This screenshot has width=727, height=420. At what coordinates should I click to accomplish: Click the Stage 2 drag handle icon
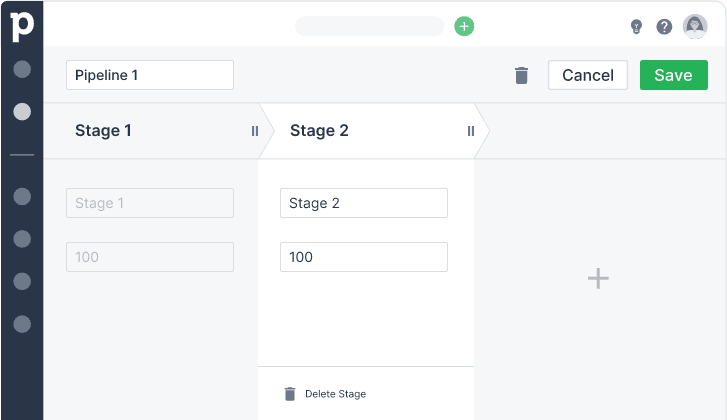tap(471, 131)
